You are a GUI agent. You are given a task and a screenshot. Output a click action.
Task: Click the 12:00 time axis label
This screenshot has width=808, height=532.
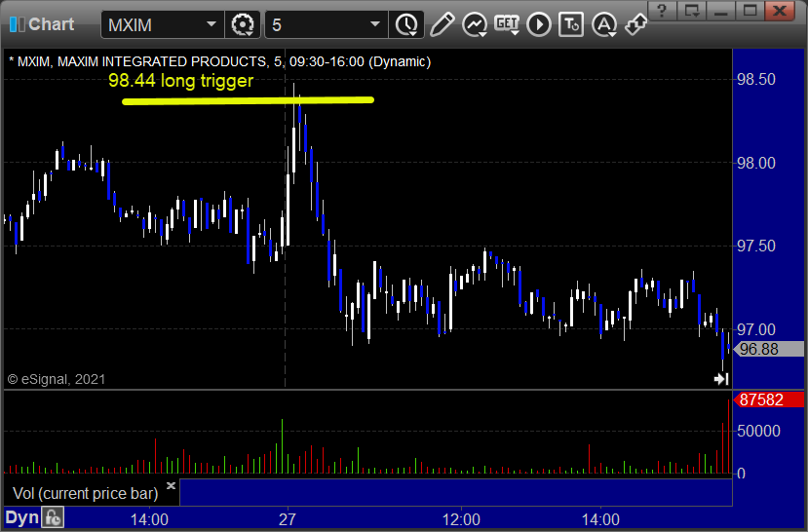[461, 519]
